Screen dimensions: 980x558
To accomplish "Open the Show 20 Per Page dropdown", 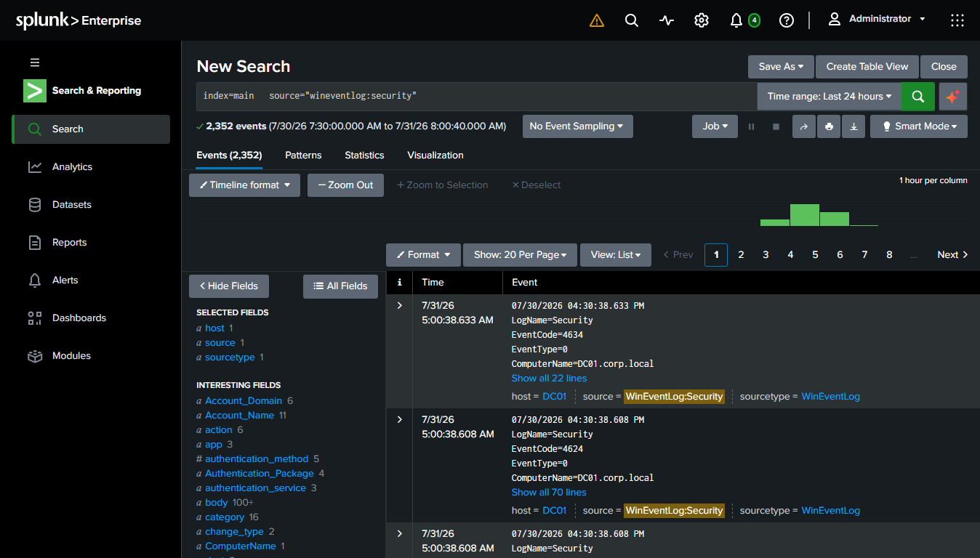I will point(520,255).
